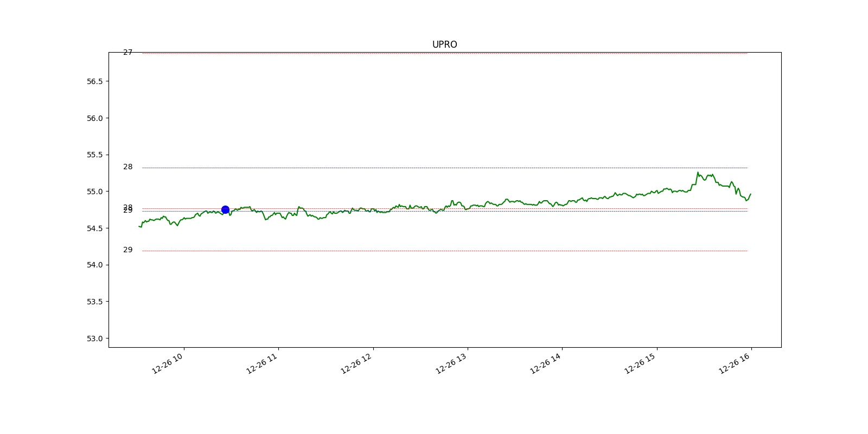Click the 29 label beside the lowest red dashed line
This screenshot has width=868, height=434.
tap(127, 250)
